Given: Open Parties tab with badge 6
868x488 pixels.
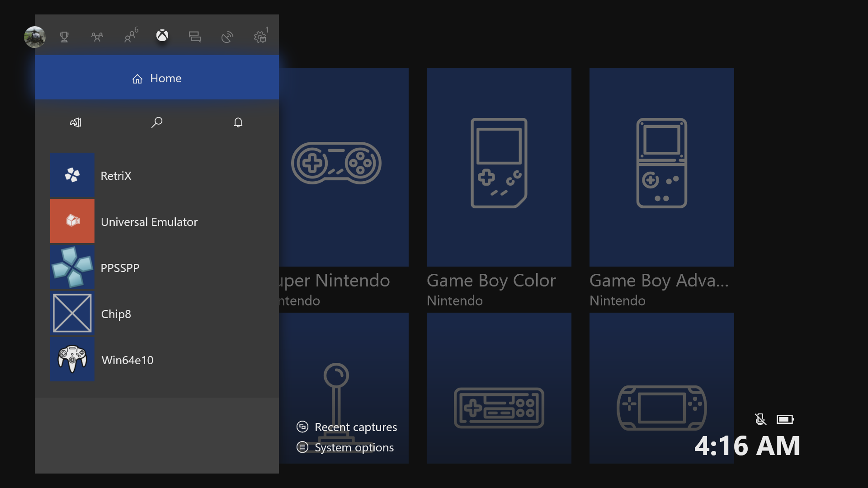Looking at the screenshot, I should 130,36.
